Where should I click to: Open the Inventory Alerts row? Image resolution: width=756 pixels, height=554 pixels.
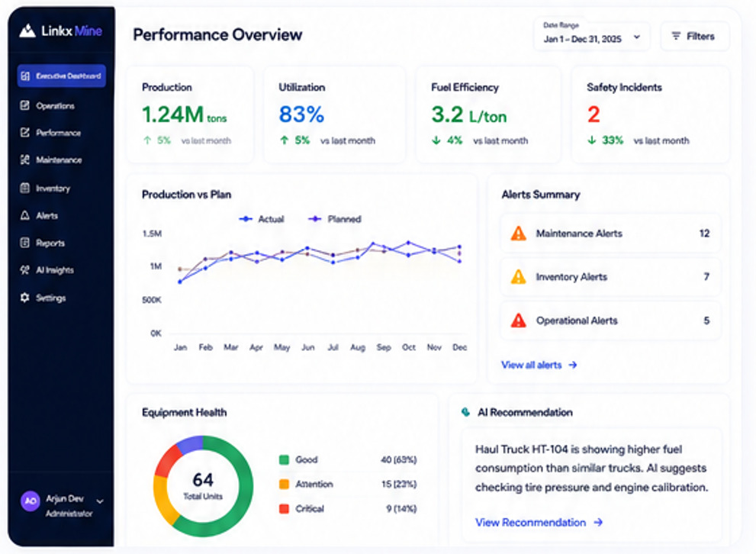(x=610, y=277)
